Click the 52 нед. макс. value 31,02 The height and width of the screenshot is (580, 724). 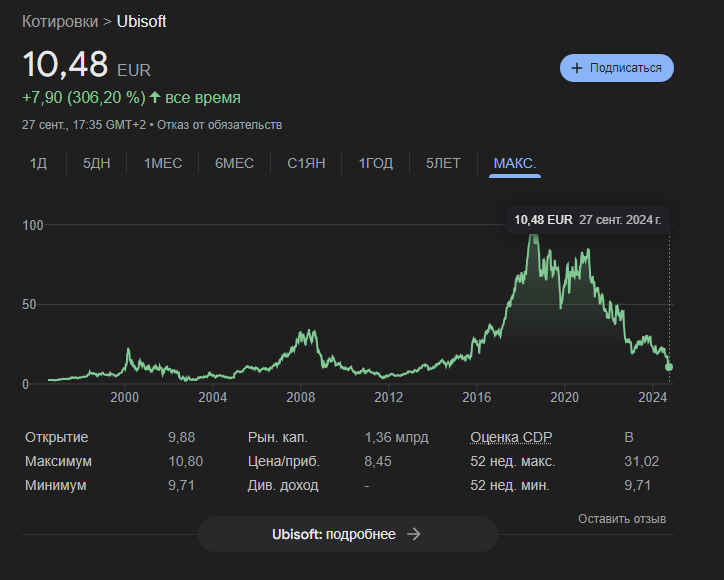pos(641,461)
